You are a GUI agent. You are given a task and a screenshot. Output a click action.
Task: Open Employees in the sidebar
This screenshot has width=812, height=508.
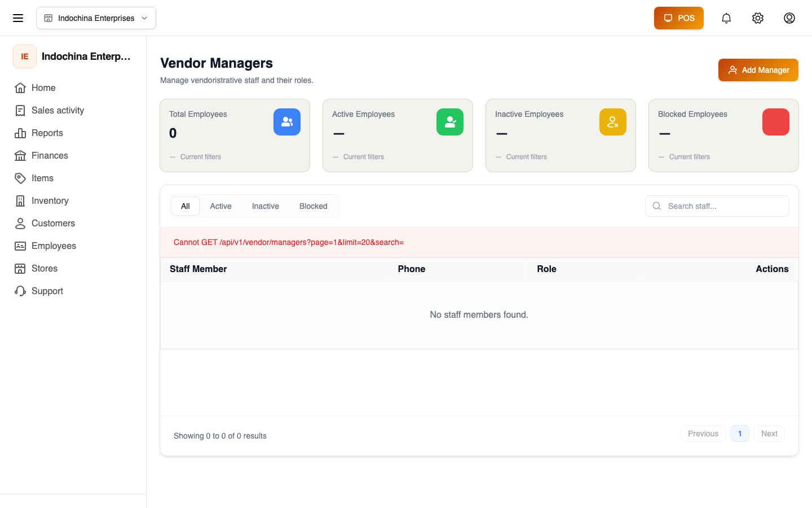point(73,246)
